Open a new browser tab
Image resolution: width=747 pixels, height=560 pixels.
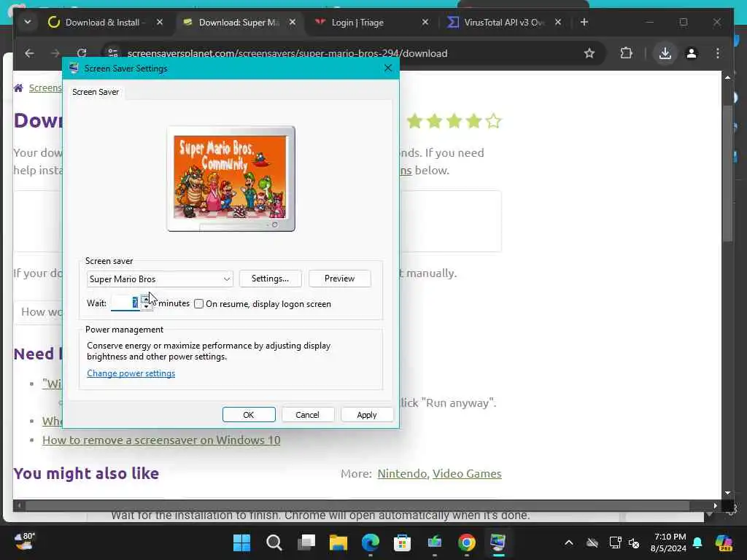[584, 23]
